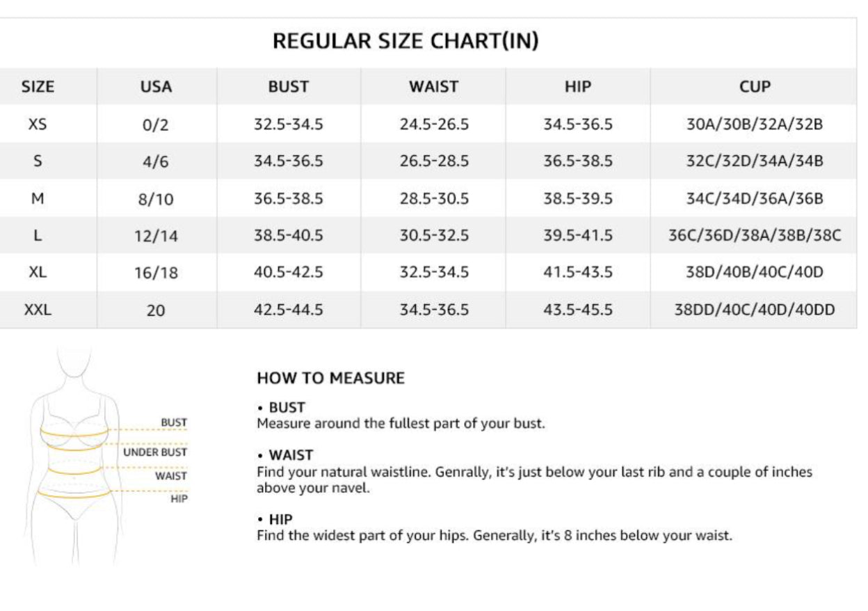
Task: Click the SIZE column header
Action: click(x=38, y=87)
